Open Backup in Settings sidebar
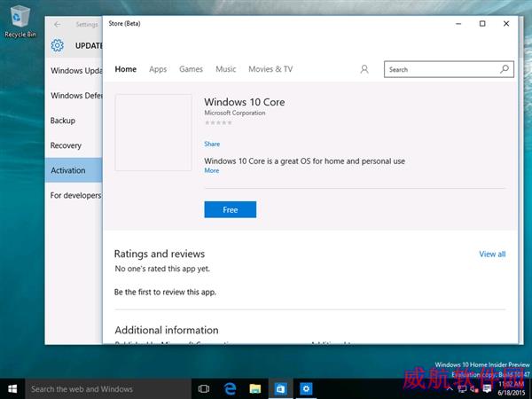 pyautogui.click(x=74, y=121)
